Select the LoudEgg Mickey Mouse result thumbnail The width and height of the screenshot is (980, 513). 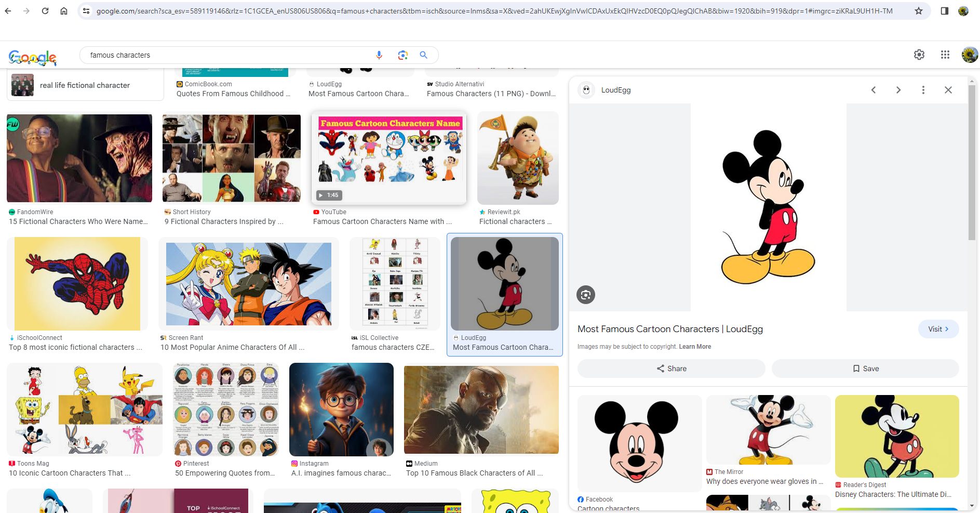tap(505, 284)
